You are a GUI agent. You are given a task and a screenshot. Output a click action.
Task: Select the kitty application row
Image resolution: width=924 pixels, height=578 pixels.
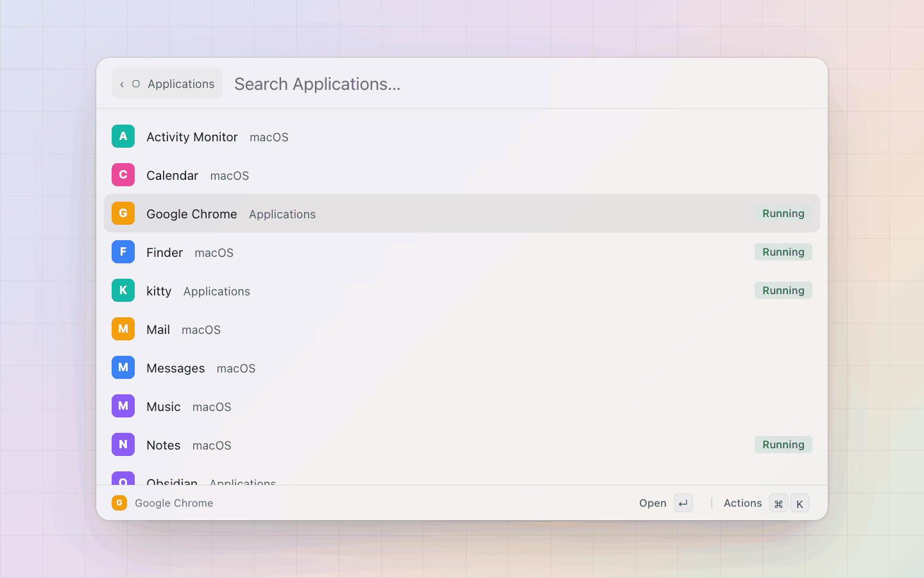[462, 290]
